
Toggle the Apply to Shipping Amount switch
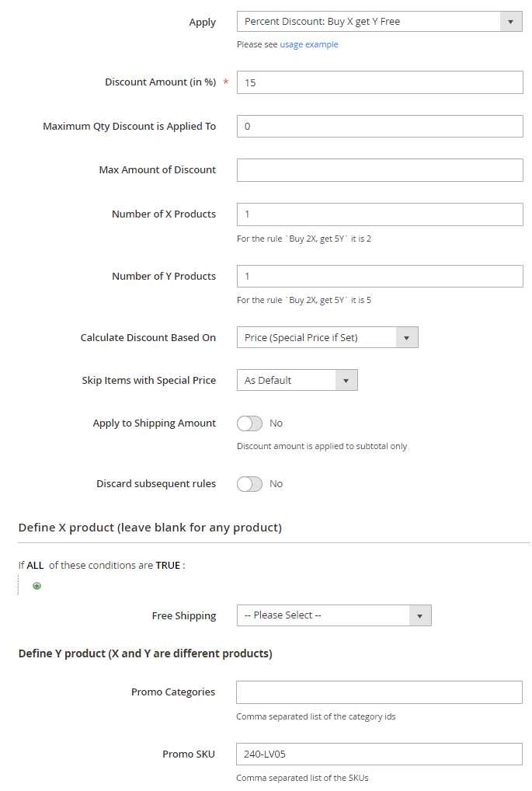click(x=249, y=423)
